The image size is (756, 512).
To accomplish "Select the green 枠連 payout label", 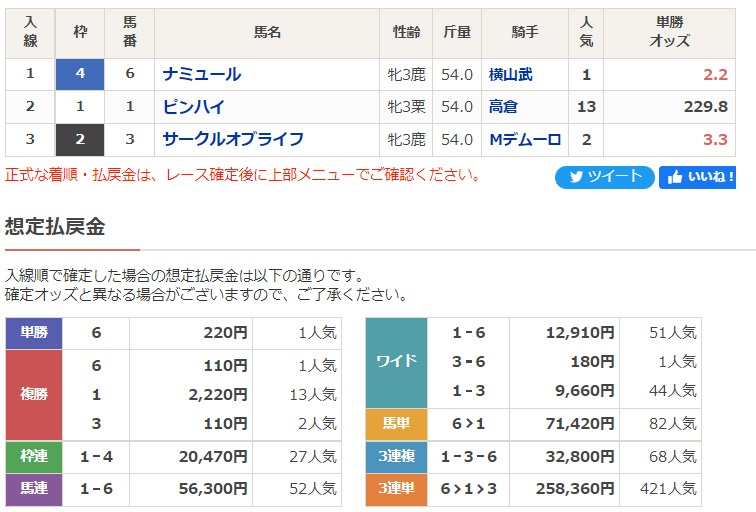I will [x=34, y=456].
